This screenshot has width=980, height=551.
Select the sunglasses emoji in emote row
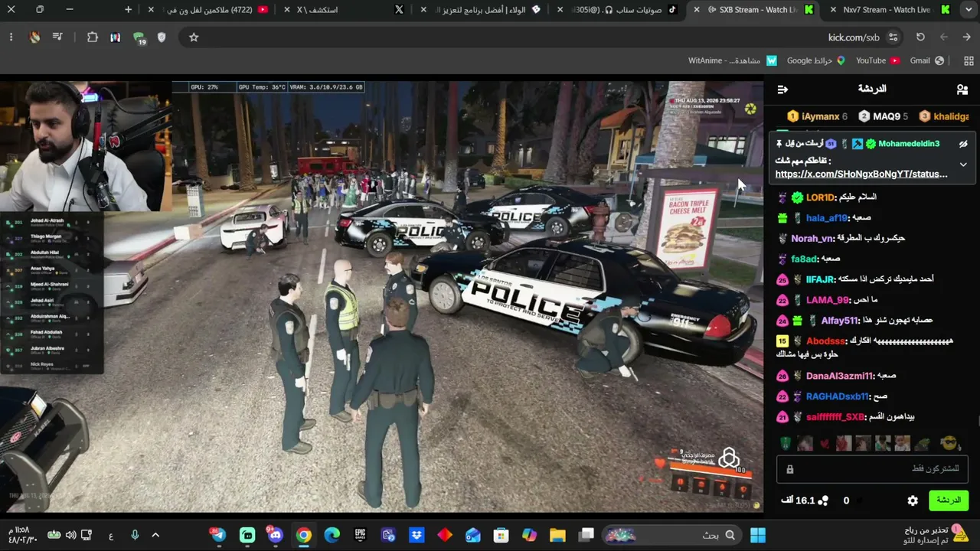tap(949, 443)
